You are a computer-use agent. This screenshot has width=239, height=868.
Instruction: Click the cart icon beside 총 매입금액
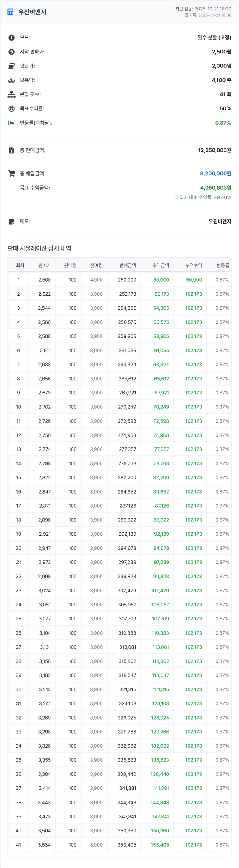point(11,173)
